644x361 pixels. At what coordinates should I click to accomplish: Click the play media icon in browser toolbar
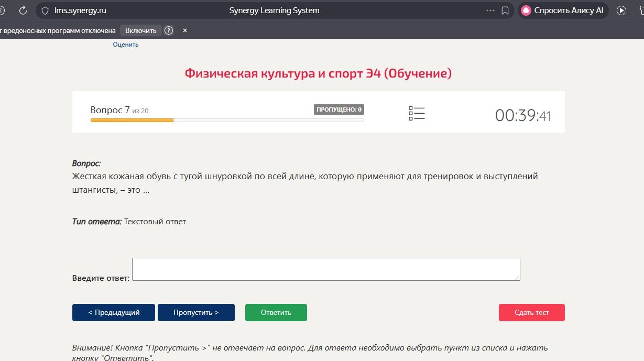point(621,10)
